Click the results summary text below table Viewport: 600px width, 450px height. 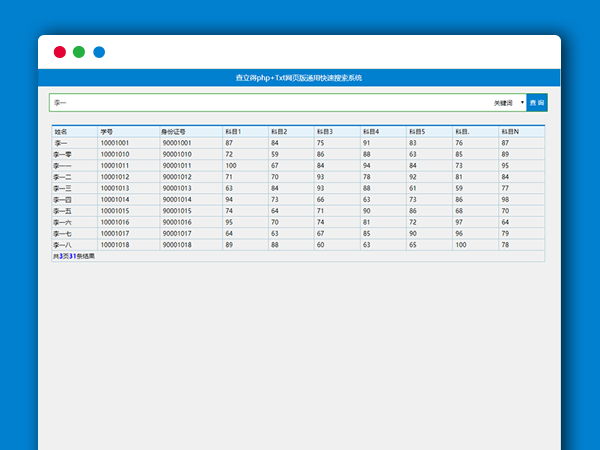(75, 256)
